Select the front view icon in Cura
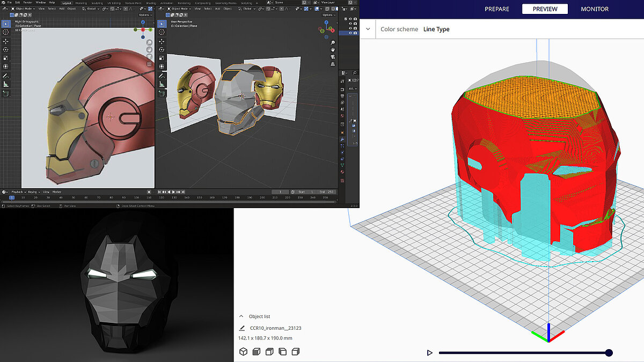Image resolution: width=644 pixels, height=362 pixels. [257, 352]
